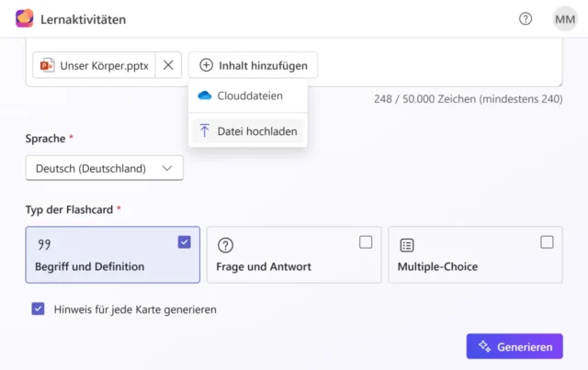Viewport: 588px width, 370px height.
Task: Click the chevron of the language combo box
Action: (167, 168)
